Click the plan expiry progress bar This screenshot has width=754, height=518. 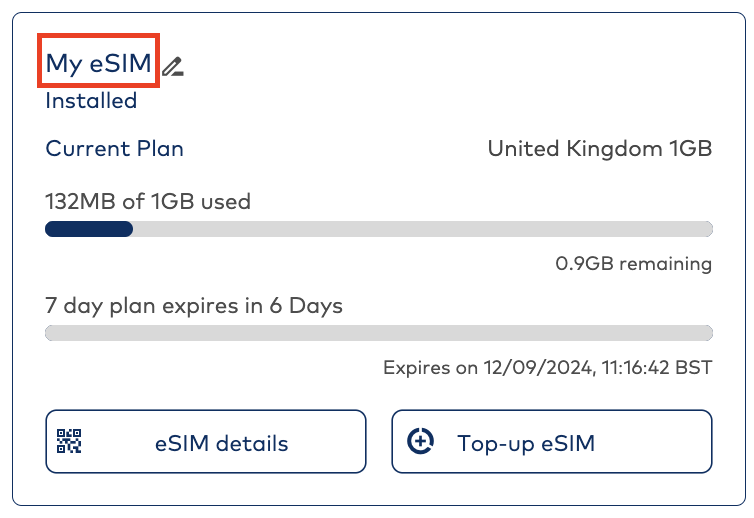378,333
